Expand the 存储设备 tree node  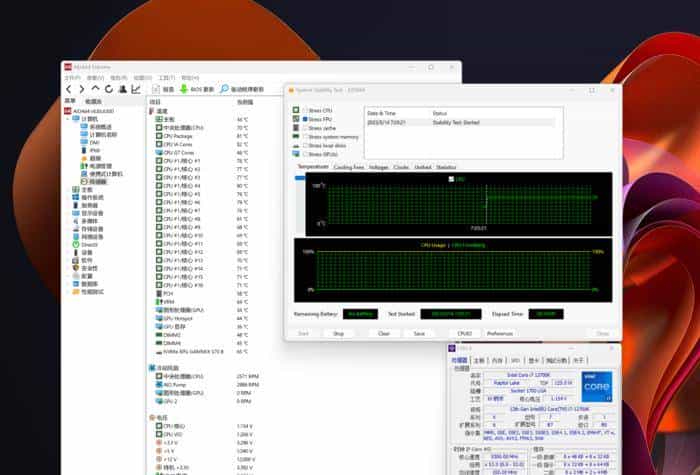click(x=68, y=228)
